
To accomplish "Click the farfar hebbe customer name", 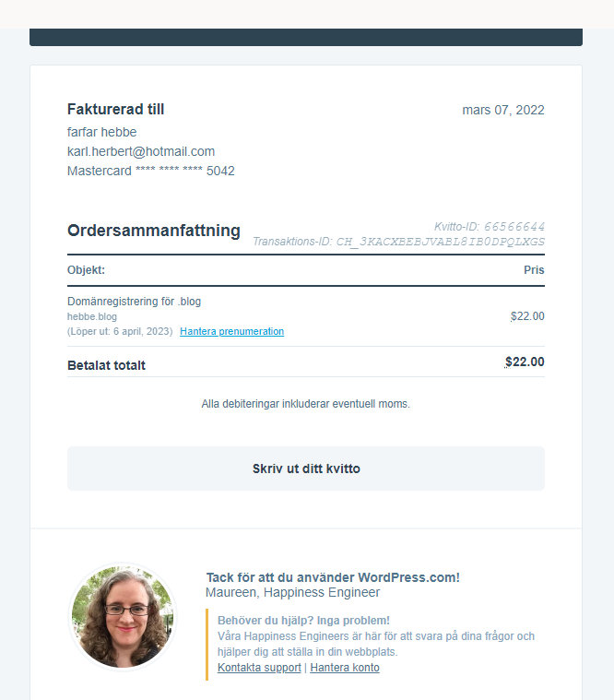I will click(102, 132).
